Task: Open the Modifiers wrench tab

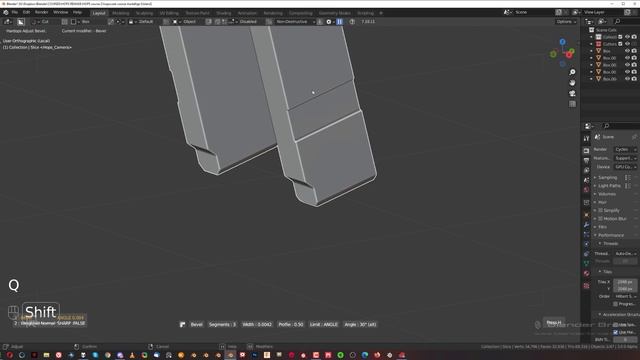Action: coord(586,224)
